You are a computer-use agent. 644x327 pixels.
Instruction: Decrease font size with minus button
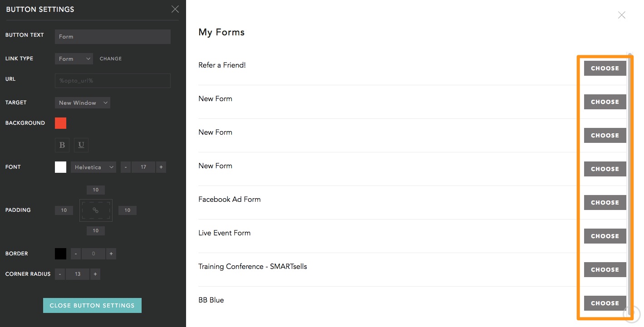[x=126, y=167]
